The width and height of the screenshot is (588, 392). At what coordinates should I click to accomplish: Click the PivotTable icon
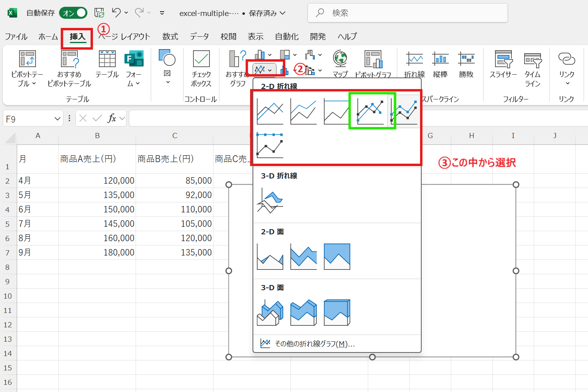(x=27, y=68)
